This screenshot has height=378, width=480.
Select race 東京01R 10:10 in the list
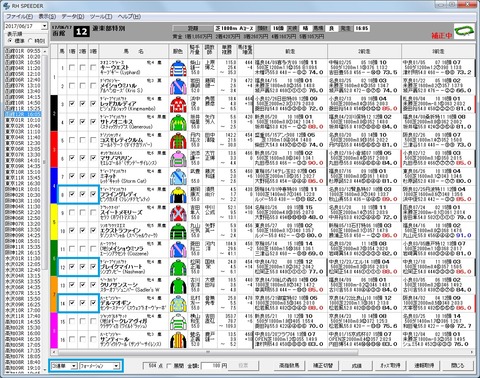pos(23,120)
